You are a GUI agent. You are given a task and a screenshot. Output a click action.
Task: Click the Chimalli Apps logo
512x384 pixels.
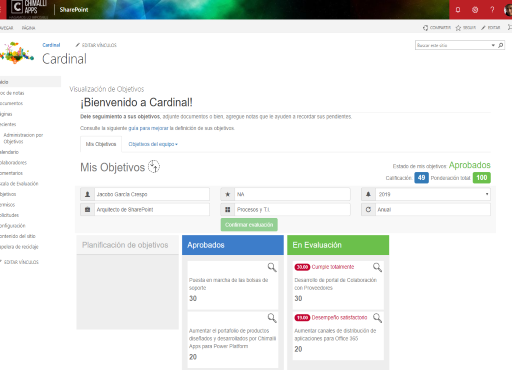tap(29, 8)
